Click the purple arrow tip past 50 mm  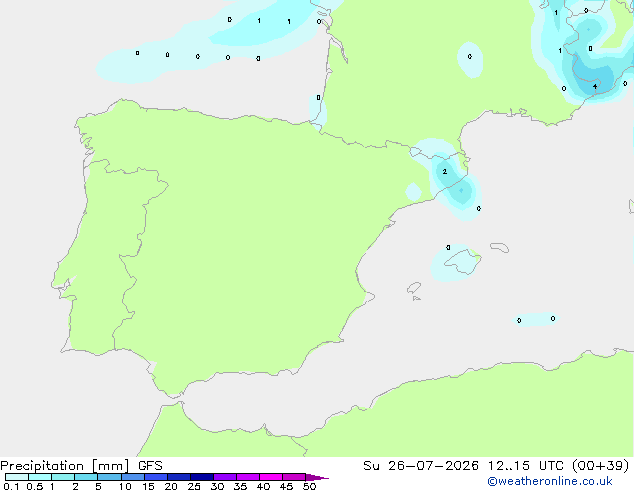point(317,477)
